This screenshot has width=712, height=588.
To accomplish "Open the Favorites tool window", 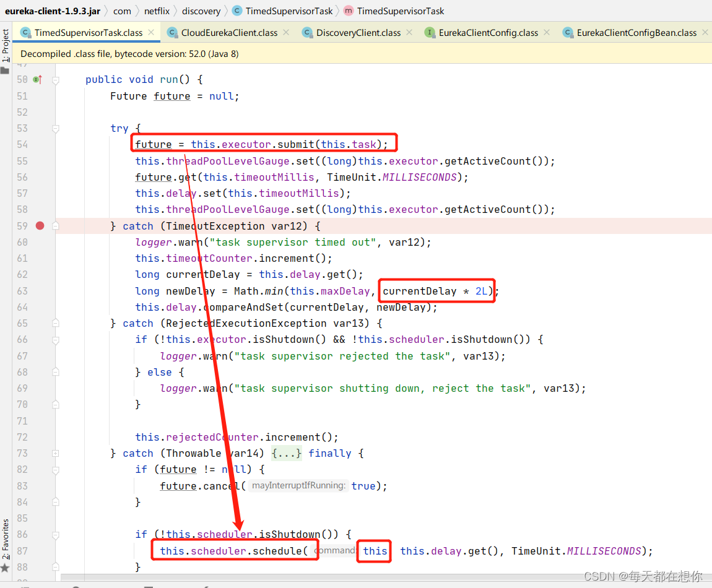I will (x=5, y=545).
